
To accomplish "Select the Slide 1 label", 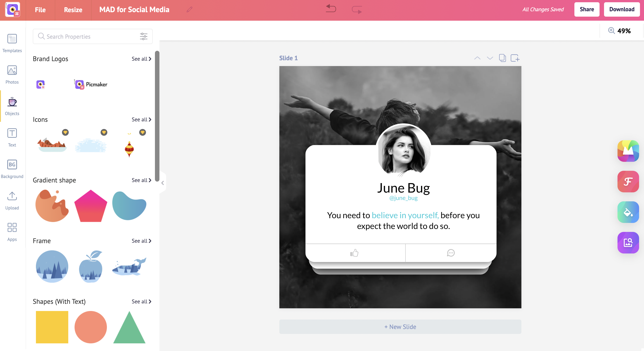I will 288,58.
